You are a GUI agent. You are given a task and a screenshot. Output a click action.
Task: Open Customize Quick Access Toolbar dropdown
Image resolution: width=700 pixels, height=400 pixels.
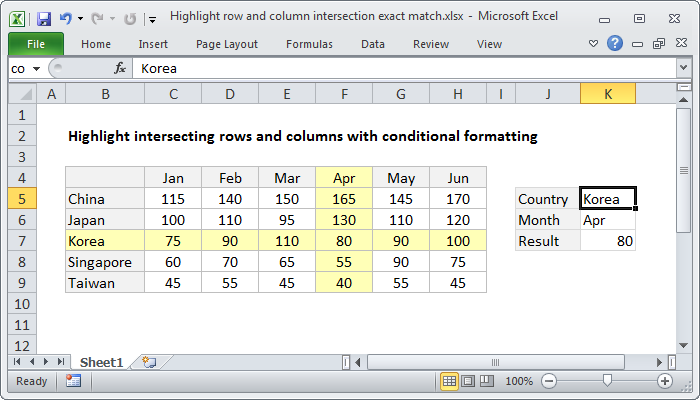152,19
